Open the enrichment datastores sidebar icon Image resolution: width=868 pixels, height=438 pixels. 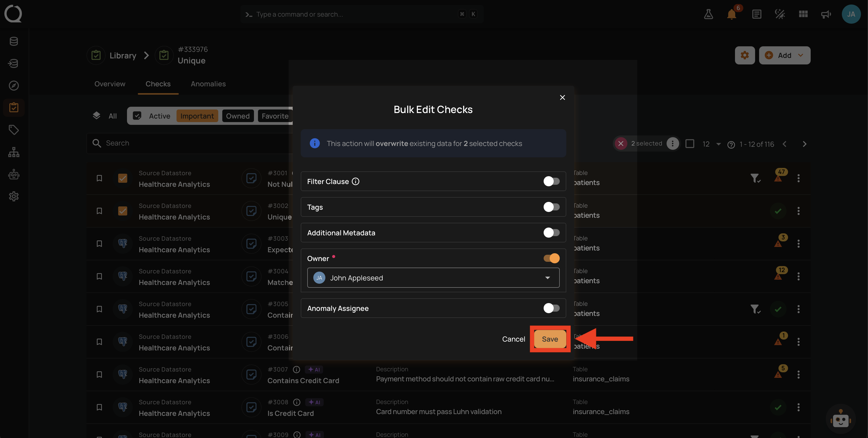[14, 63]
